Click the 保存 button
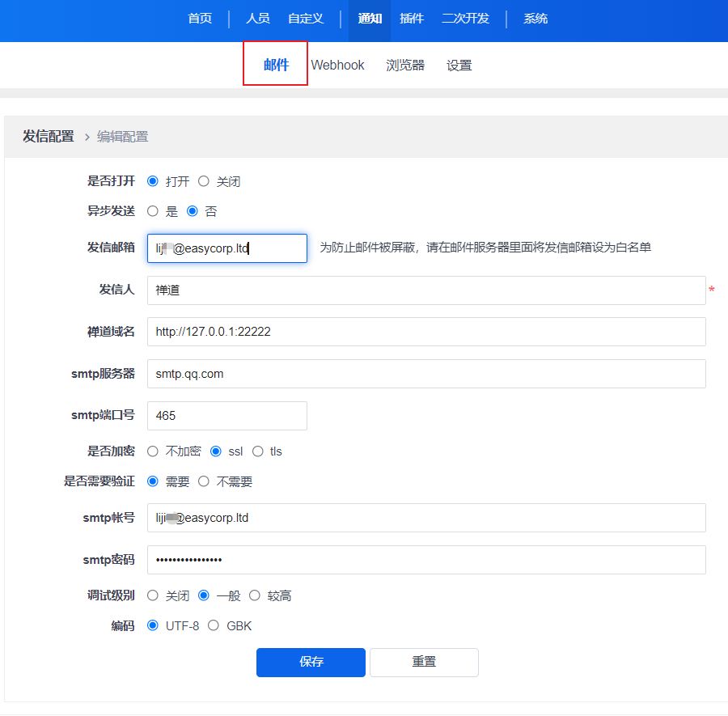Viewport: 728px width, 716px height. [311, 662]
